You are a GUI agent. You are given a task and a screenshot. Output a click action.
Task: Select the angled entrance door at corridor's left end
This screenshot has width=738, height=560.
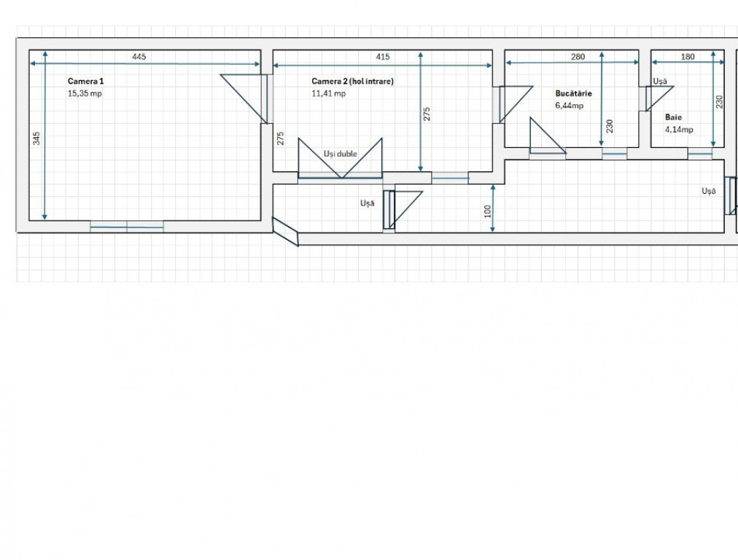click(x=285, y=231)
